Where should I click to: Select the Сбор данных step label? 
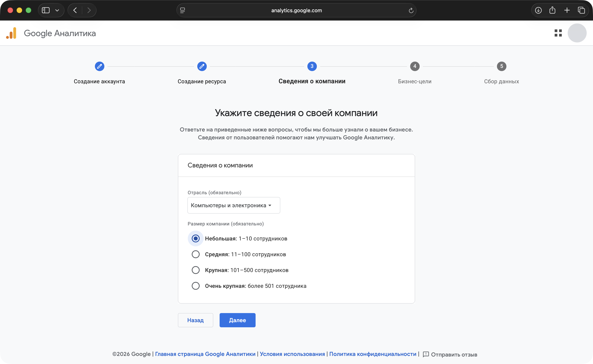pos(501,81)
